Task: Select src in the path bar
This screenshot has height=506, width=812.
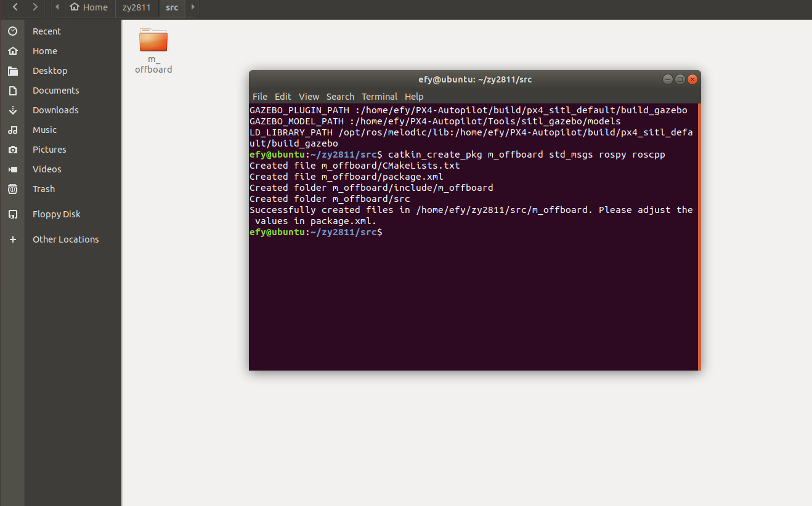Action: pos(172,7)
